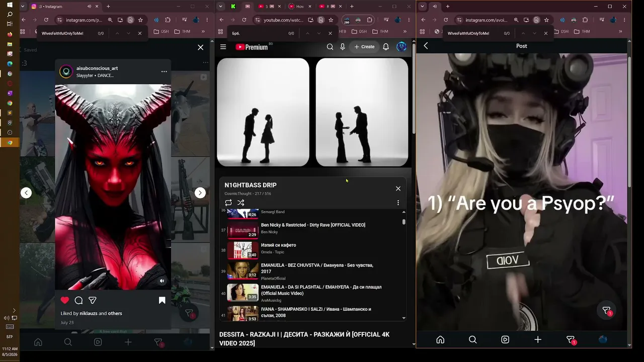The image size is (644, 362).
Task: Open the aisubconscious_art profile link
Action: pos(97,68)
